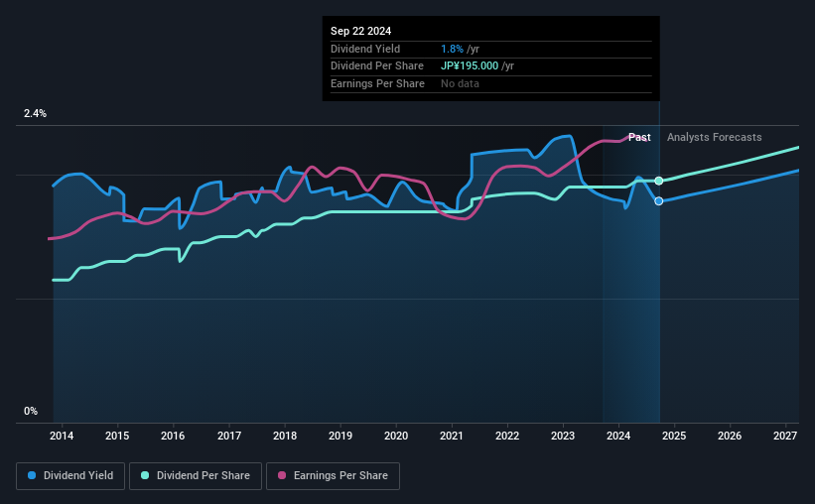Click the No data earnings value
Viewport: 815px width, 504px height.
460,83
